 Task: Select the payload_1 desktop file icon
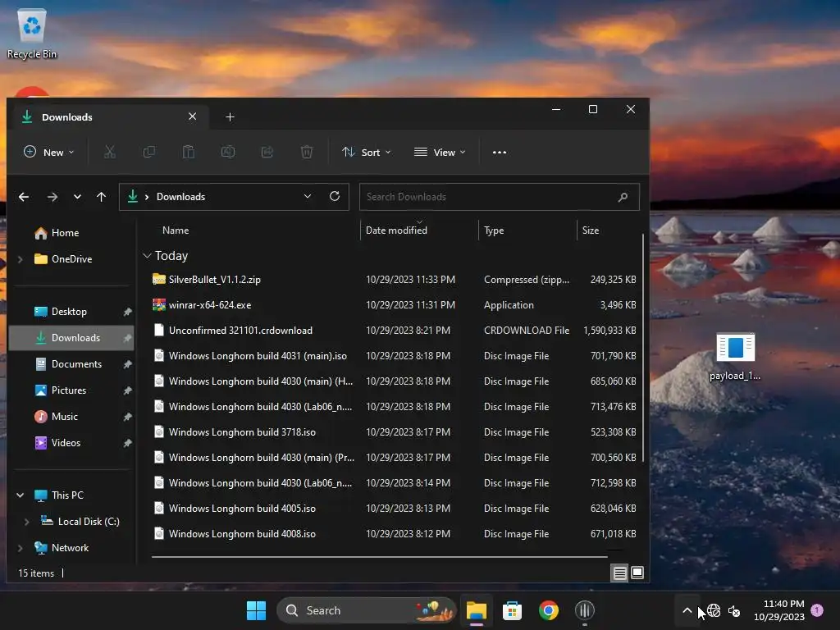tap(735, 356)
